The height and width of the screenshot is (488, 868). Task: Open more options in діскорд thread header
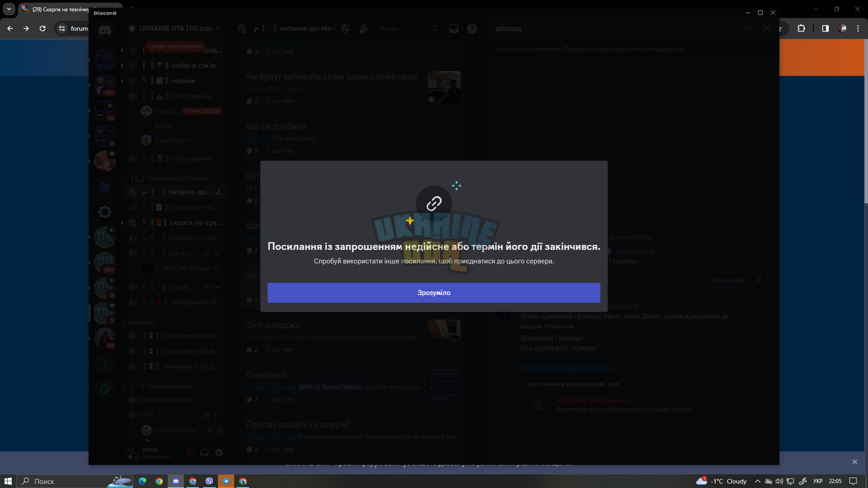[749, 28]
